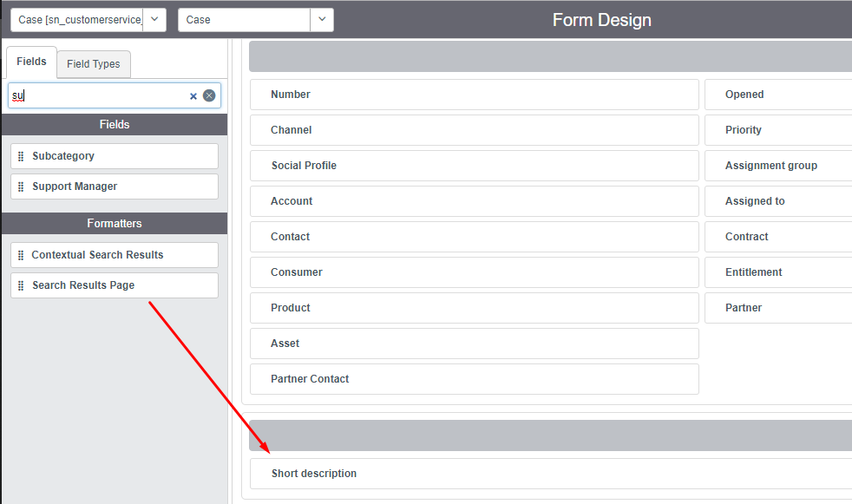Click the drag handle icon beside Support Manager
Screen dimensions: 852x504
point(21,187)
